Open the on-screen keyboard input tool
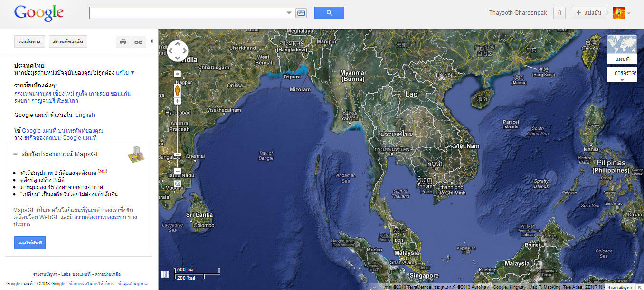This screenshot has width=644, height=290. pos(301,13)
